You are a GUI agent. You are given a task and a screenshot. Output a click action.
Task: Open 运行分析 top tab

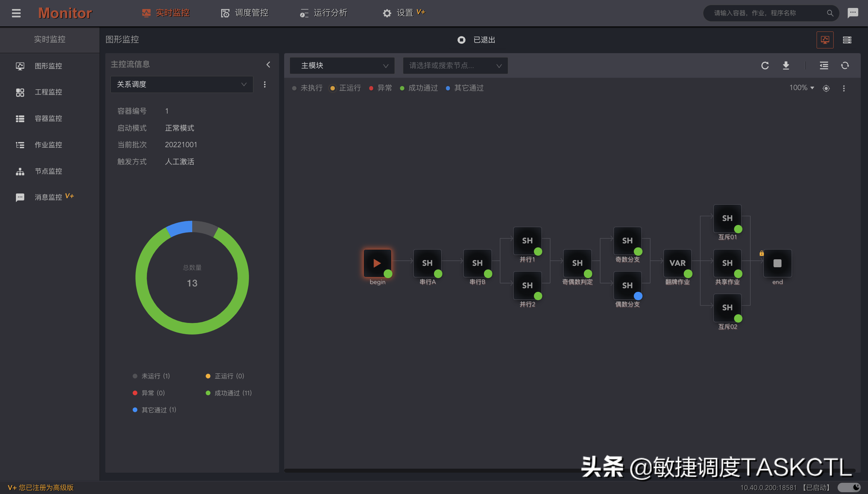coord(324,13)
